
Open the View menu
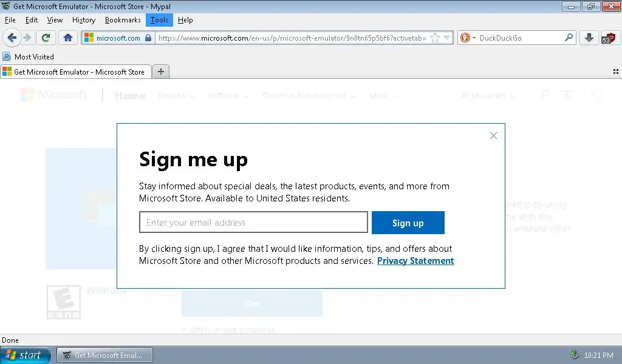55,20
